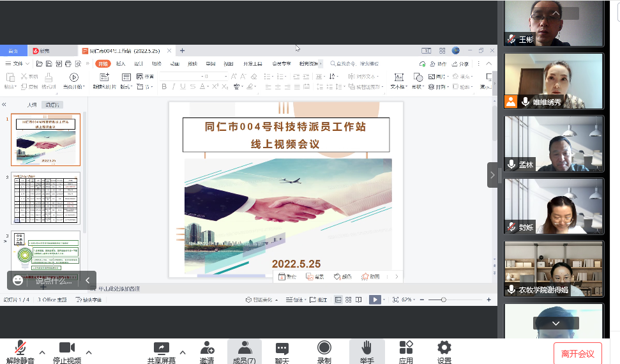Stop video using 停止视频 camera icon
The height and width of the screenshot is (364, 620).
click(67, 348)
